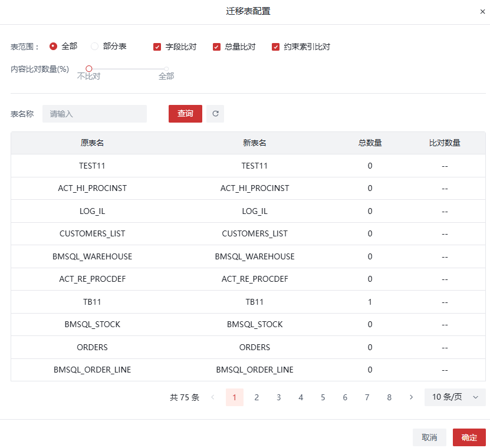Screen dimensions: 490x448
Task: Open the 10 条/页 page size dropdown
Action: point(455,397)
